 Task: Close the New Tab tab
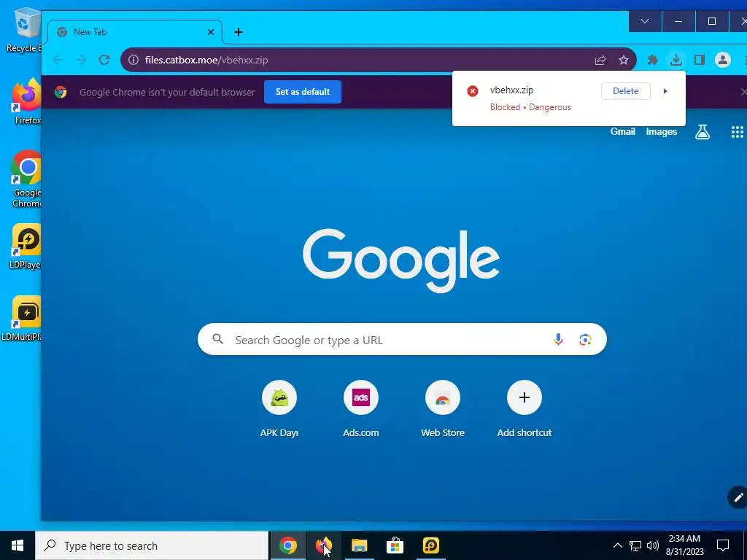coord(211,32)
